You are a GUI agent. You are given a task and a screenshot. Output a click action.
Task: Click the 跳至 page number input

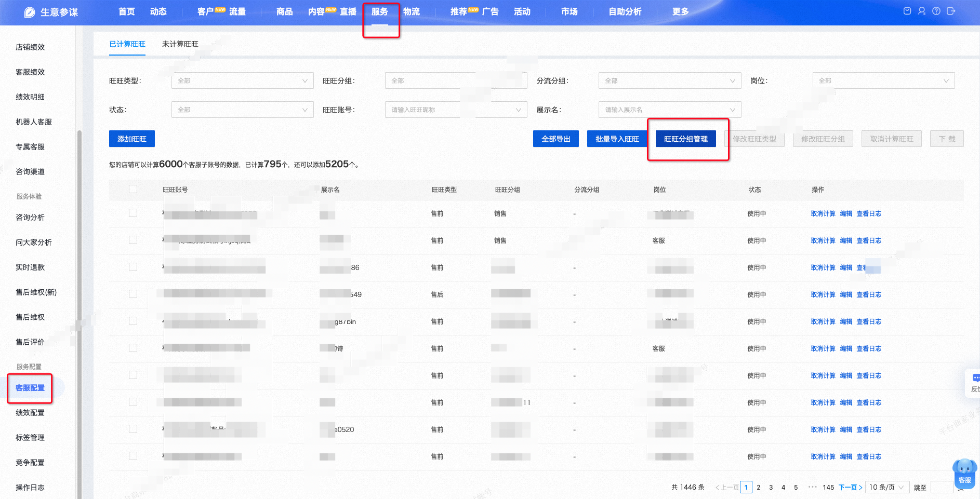(x=942, y=487)
